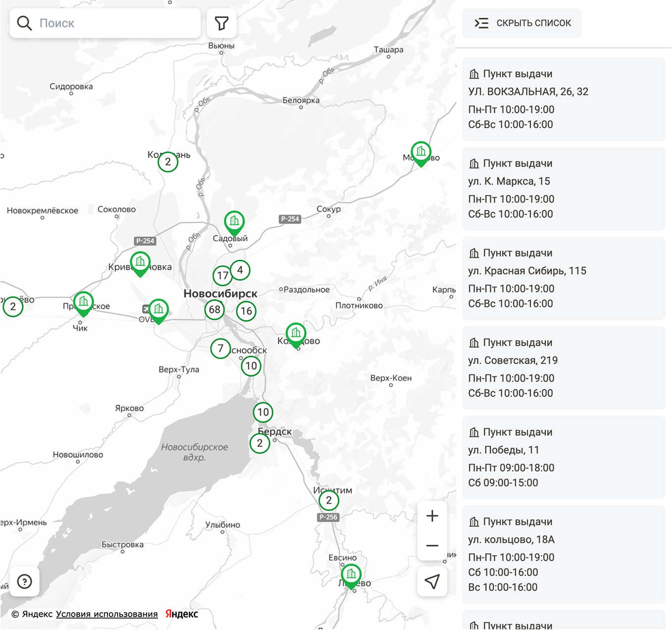Expand the cluster marked 16

(x=246, y=312)
